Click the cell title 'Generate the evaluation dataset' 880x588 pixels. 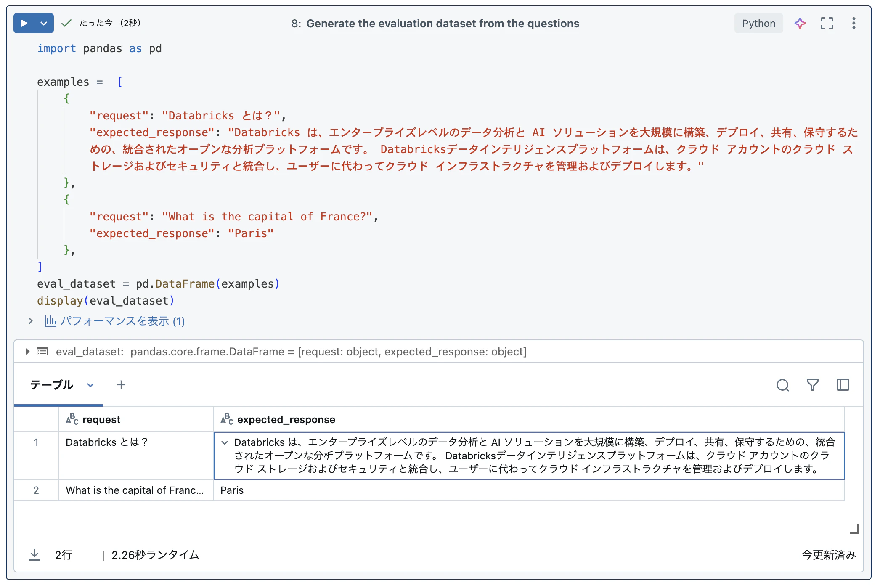point(443,24)
